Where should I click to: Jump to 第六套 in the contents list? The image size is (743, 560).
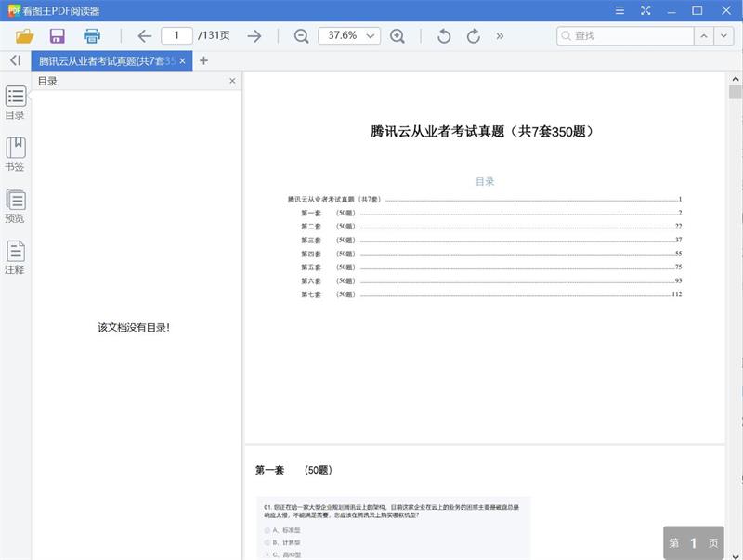coord(491,281)
